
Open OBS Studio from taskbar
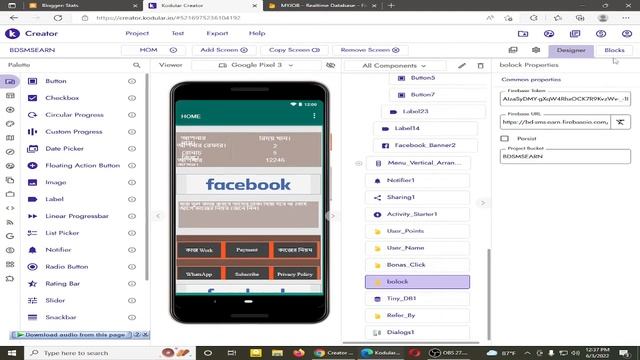(449, 353)
